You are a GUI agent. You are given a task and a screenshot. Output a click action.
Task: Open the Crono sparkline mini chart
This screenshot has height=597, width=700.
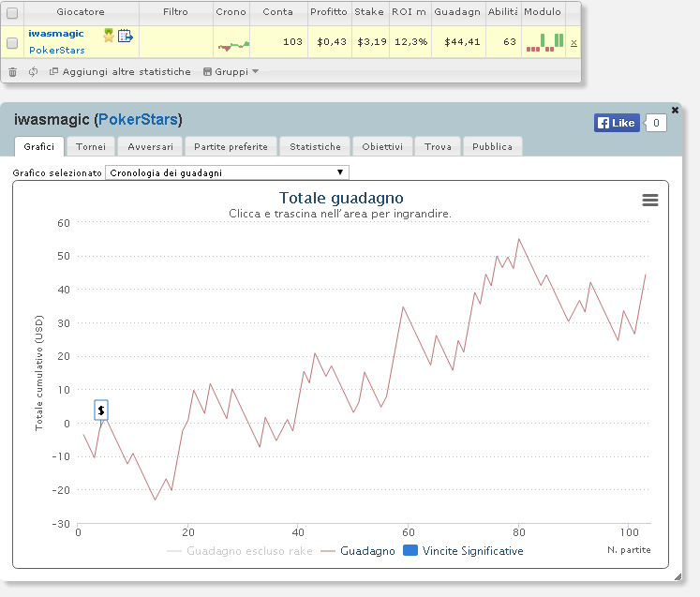coord(233,45)
